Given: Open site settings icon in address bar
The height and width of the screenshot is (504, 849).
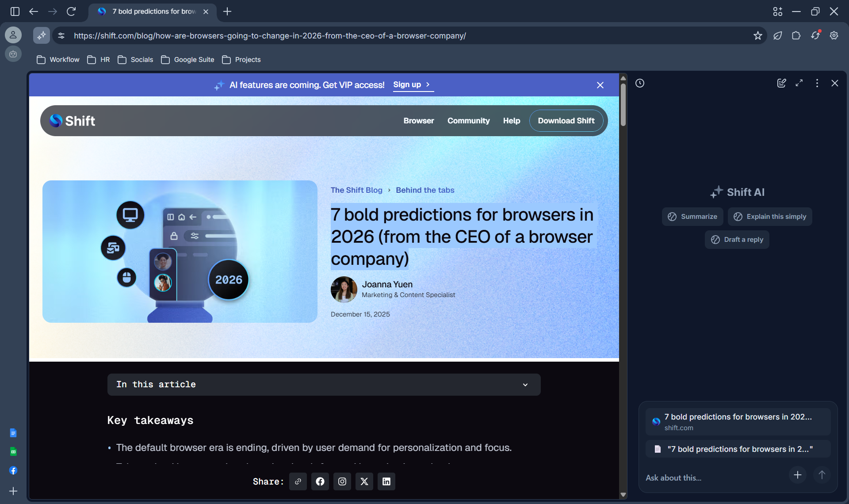Looking at the screenshot, I should coord(61,36).
